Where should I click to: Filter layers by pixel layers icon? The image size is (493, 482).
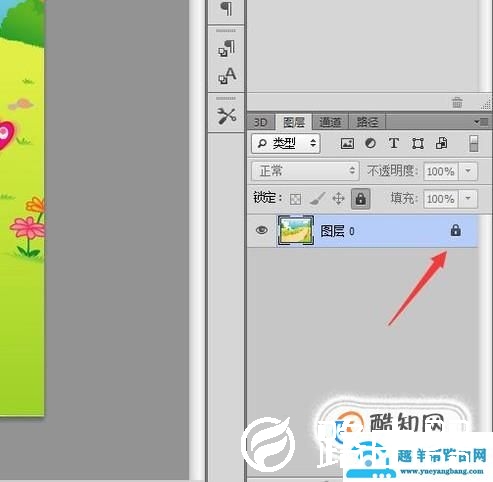click(347, 144)
